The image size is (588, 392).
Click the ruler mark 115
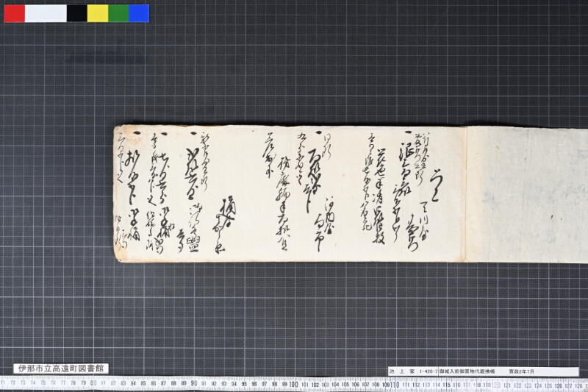pos(446,385)
